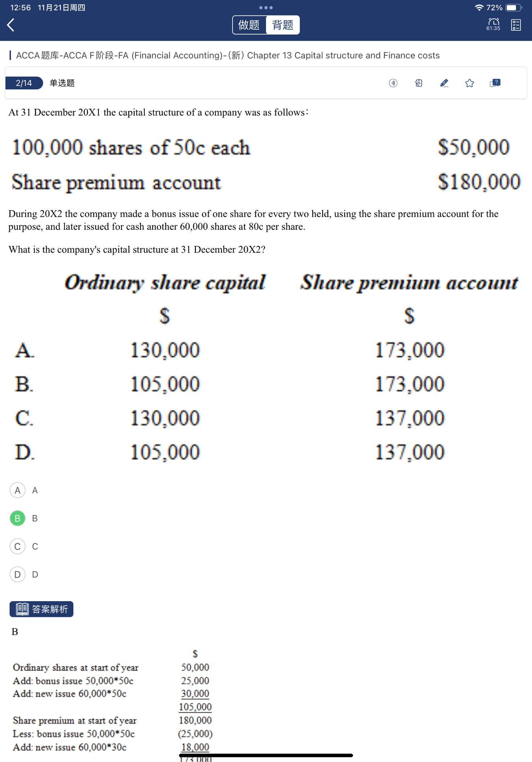Switch to the 做题 tab

coord(249,25)
